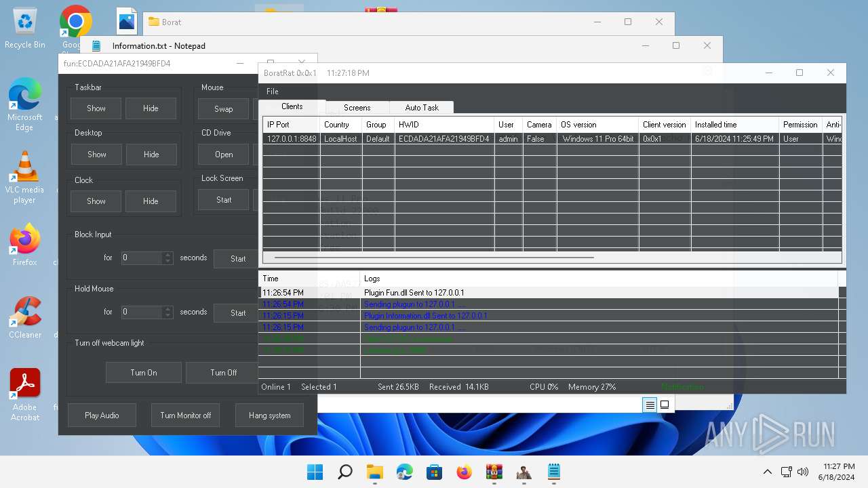Viewport: 868px width, 488px height.
Task: Switch to the Screens tab
Action: pos(357,108)
